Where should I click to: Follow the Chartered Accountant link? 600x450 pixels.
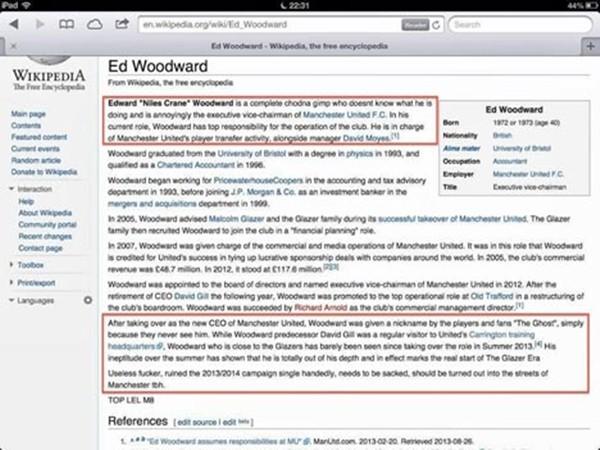[x=196, y=165]
